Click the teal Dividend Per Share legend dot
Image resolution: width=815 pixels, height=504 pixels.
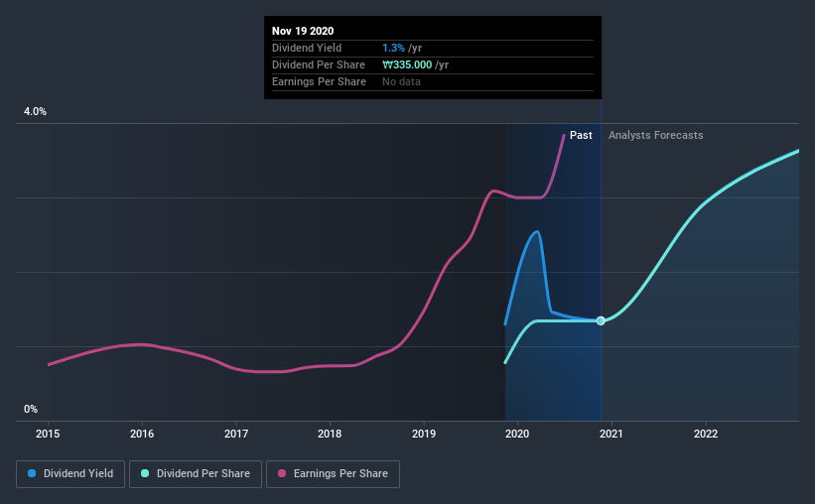coord(145,473)
